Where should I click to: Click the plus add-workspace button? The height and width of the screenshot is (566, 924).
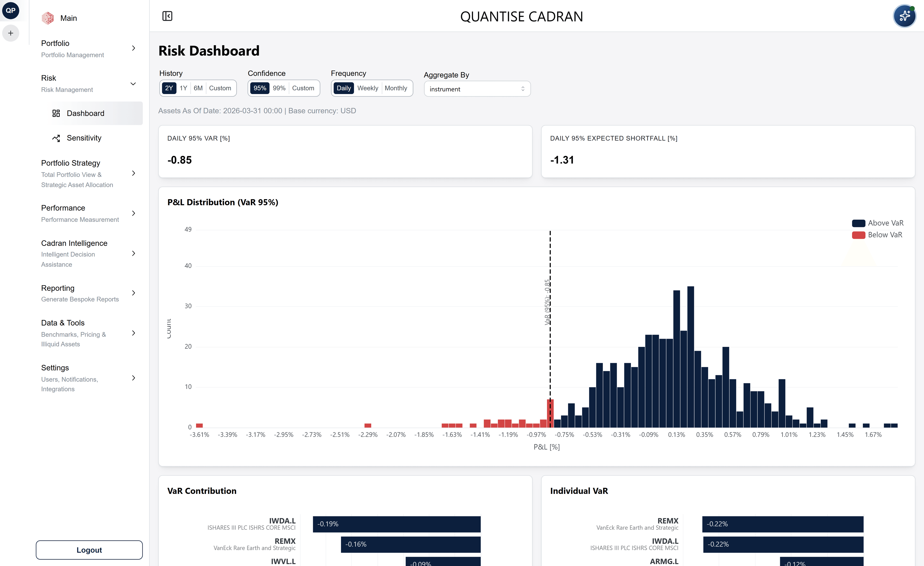[x=11, y=33]
